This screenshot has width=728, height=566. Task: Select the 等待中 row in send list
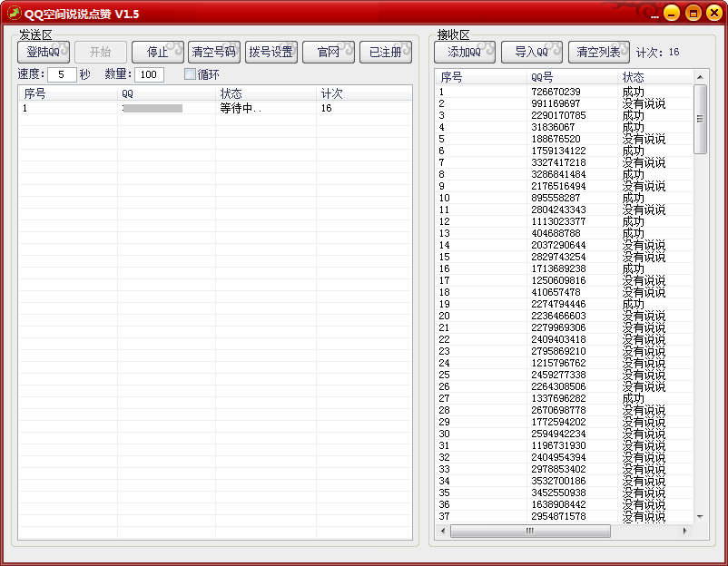pos(215,108)
